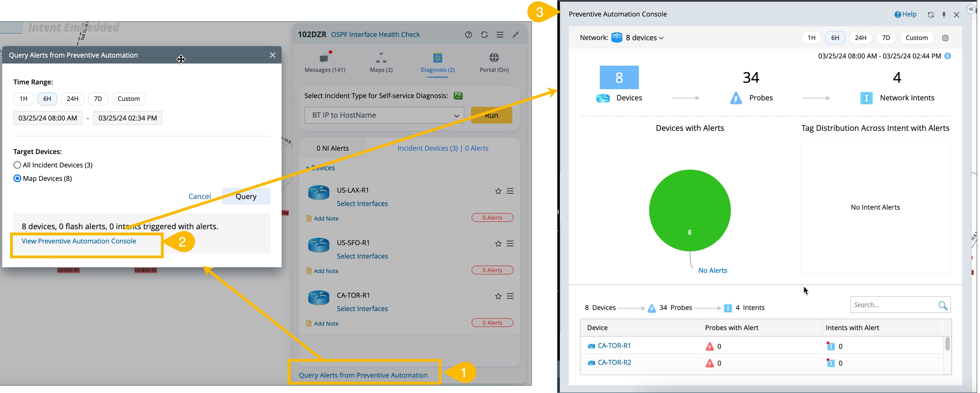Pin the Preventive Automation Console window
This screenshot has height=393, width=980.
(943, 15)
